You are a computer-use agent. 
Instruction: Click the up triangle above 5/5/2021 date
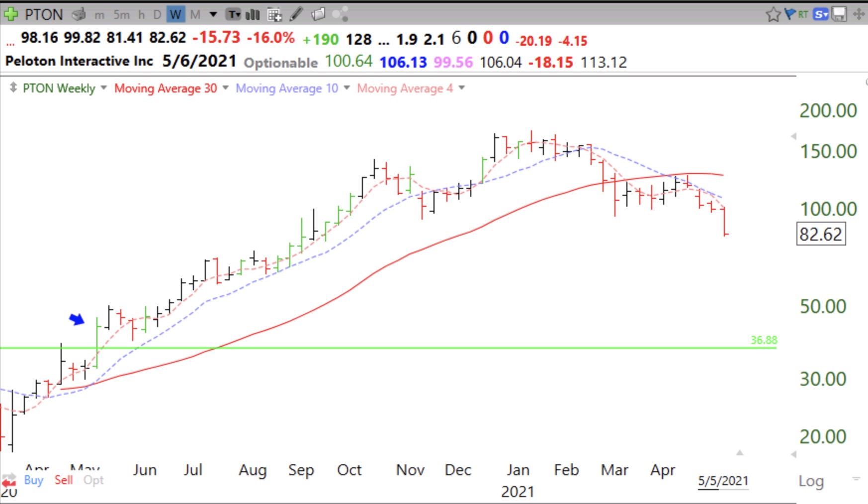point(740,452)
